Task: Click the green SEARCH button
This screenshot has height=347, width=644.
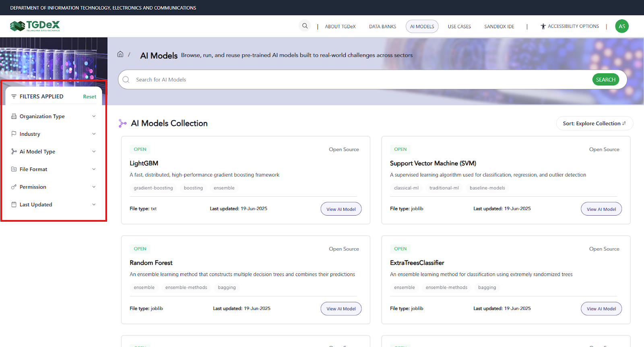Action: coord(605,79)
